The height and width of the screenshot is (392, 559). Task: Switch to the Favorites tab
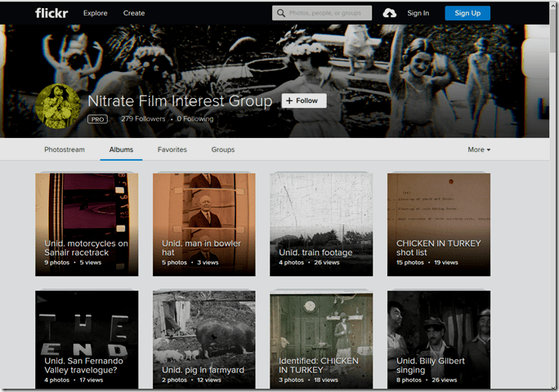(x=172, y=149)
